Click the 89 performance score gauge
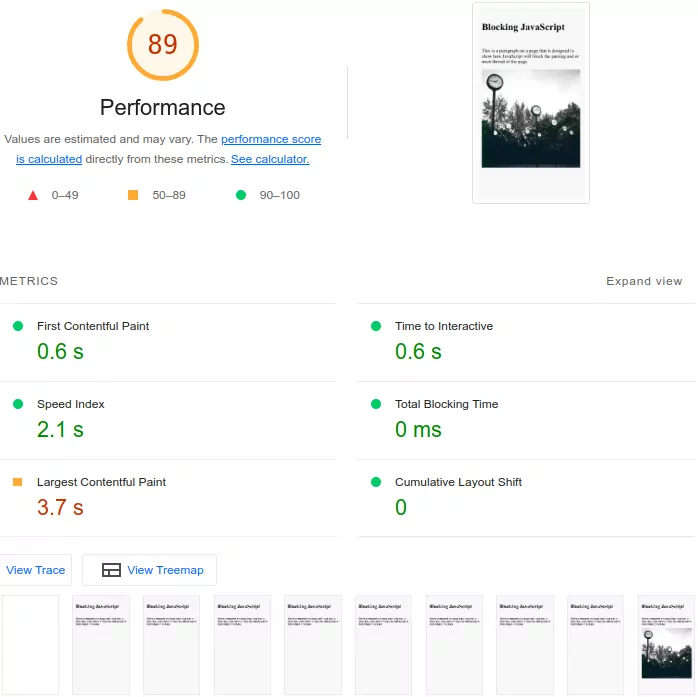698x697 pixels. pos(163,45)
